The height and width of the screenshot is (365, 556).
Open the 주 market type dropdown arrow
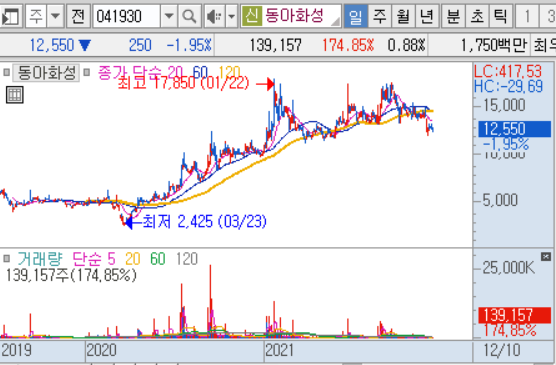55,16
